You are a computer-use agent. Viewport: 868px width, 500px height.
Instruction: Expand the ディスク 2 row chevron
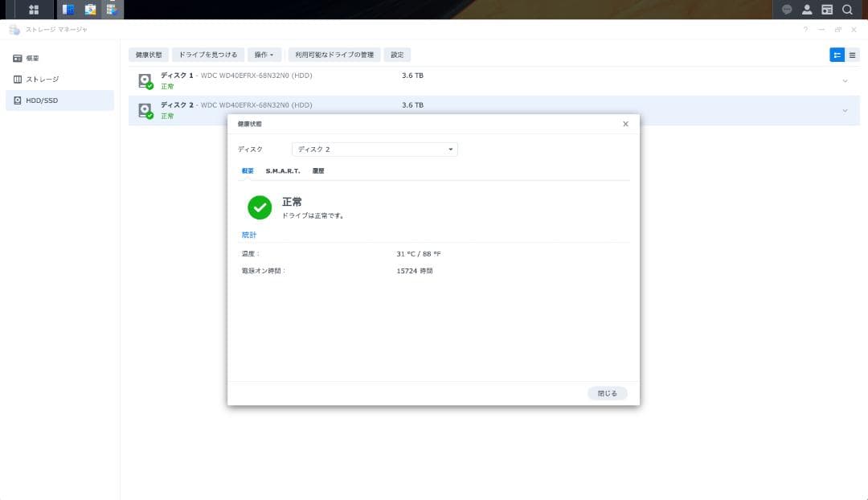pyautogui.click(x=845, y=111)
